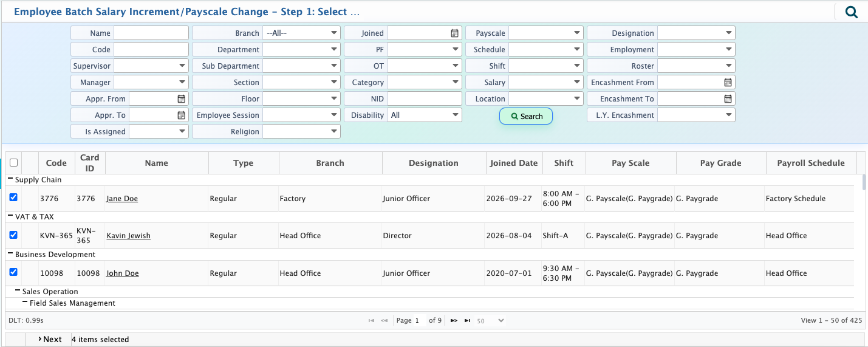Open the Payscale dropdown
Screen dimensions: 868x347
point(546,33)
